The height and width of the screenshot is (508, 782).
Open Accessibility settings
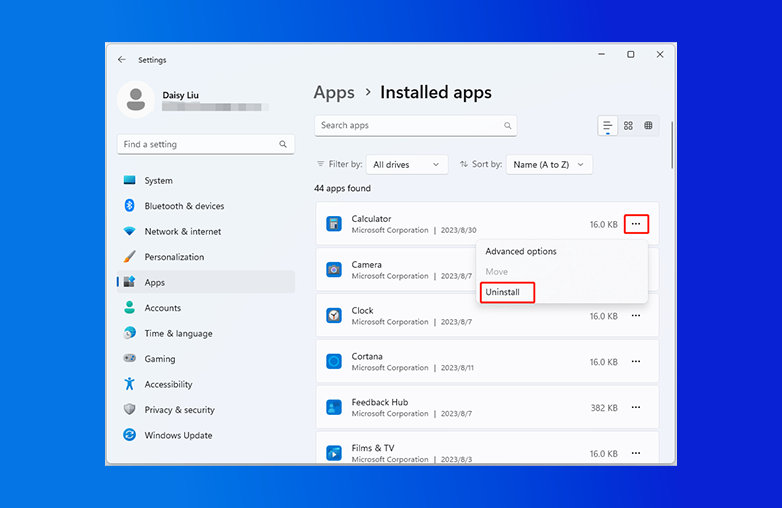205,384
